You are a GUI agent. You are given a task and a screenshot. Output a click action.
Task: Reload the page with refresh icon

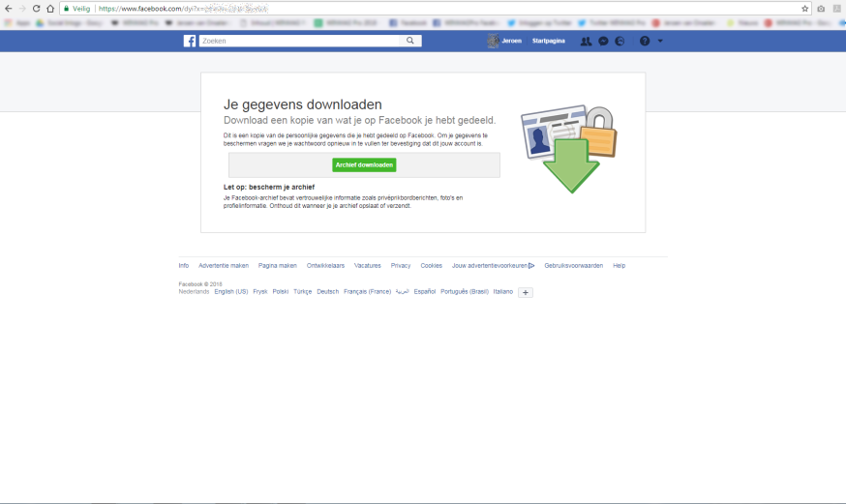click(36, 9)
